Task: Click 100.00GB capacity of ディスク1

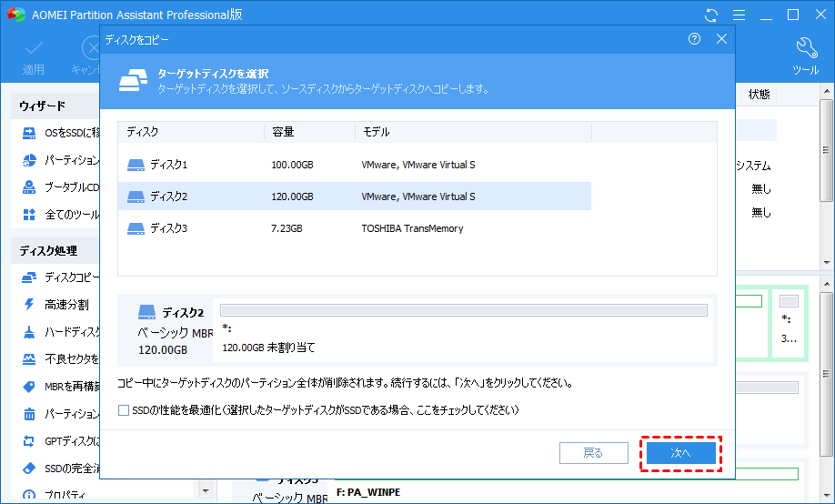Action: tap(292, 166)
